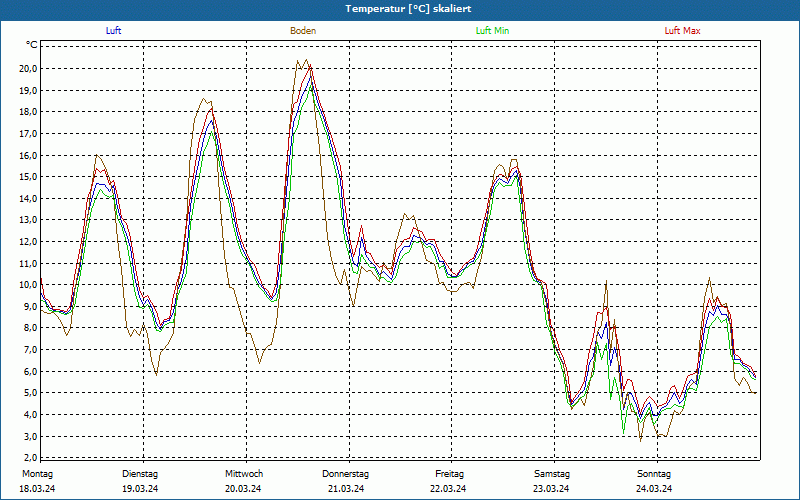Click the 7,0 y-axis value
The image size is (800, 500).
click(x=30, y=349)
